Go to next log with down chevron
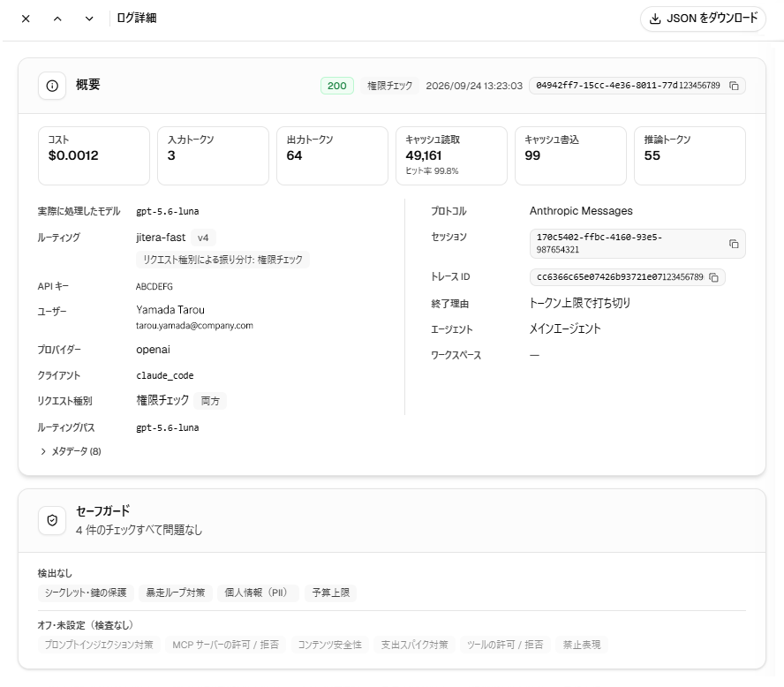784x687 pixels. click(x=89, y=19)
